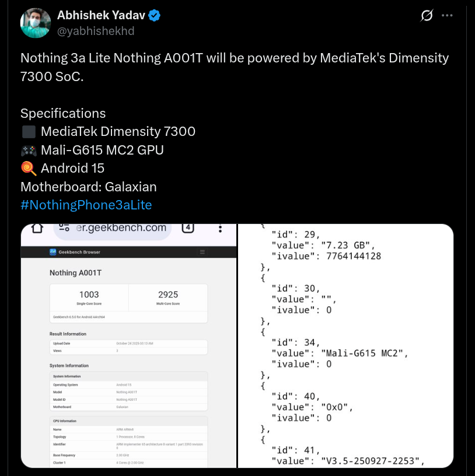Open the browser's three-dot overflow menu
Screen dimensions: 475x476
click(219, 229)
